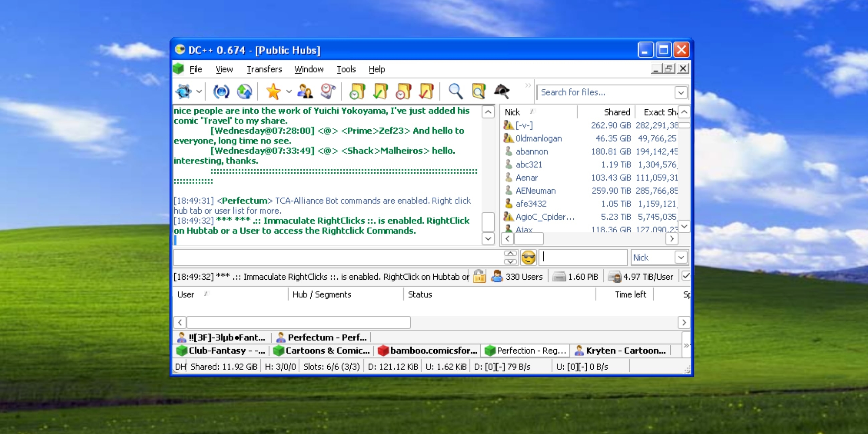The image size is (868, 434).
Task: Click the transfers horizontal scrollbar thumb
Action: pyautogui.click(x=299, y=322)
